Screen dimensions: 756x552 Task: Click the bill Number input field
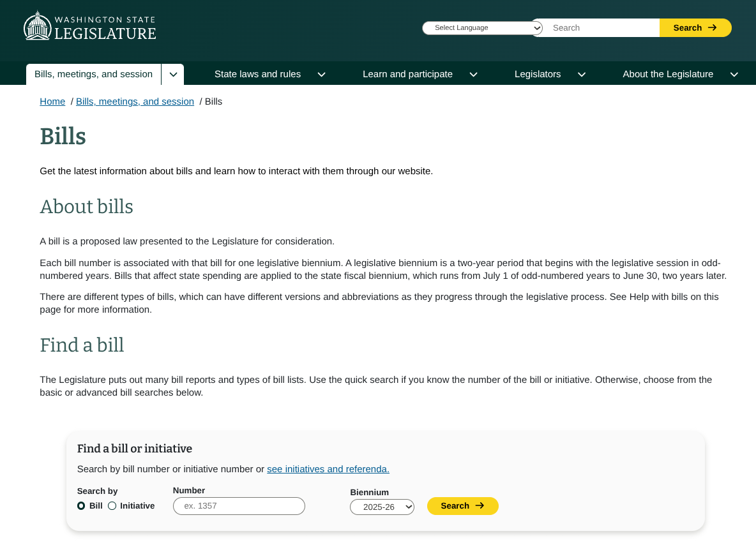click(239, 506)
